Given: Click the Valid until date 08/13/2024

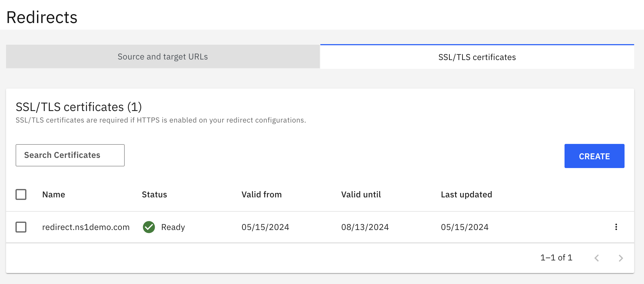Looking at the screenshot, I should (365, 227).
